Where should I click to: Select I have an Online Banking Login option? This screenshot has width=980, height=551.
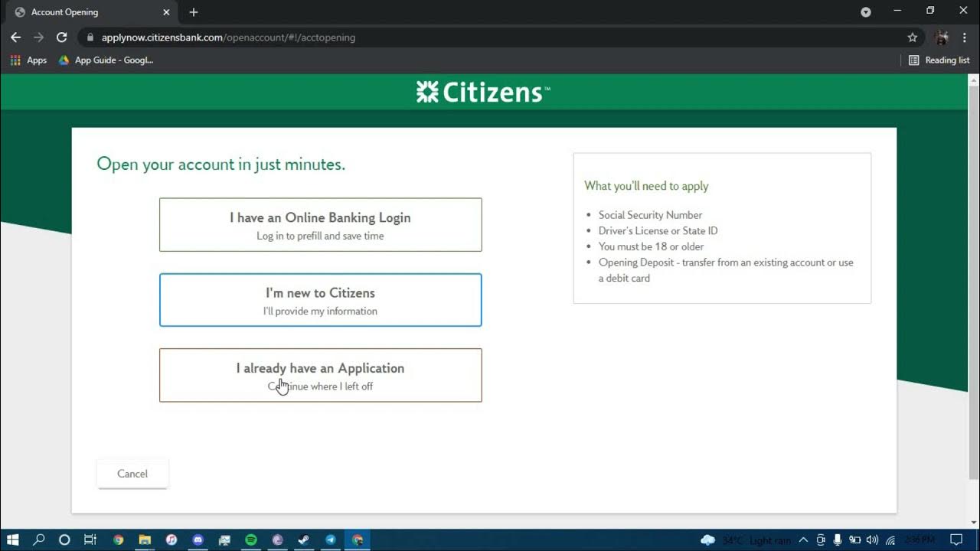[x=320, y=225]
